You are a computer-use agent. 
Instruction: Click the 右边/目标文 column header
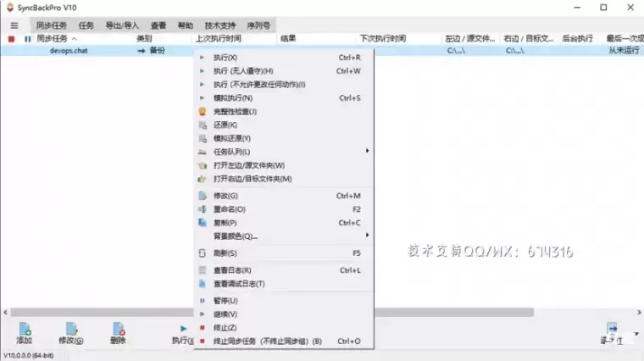(529, 39)
